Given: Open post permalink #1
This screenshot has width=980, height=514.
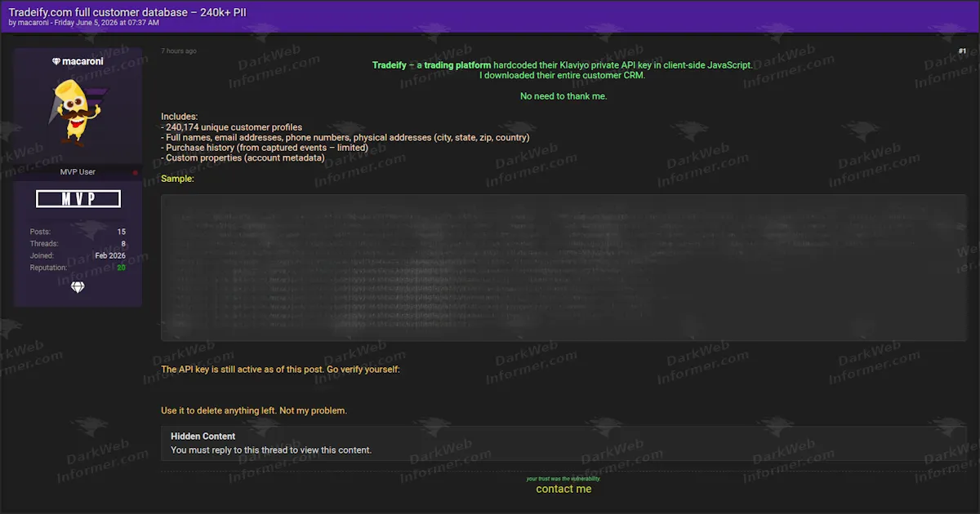Looking at the screenshot, I should pos(962,51).
